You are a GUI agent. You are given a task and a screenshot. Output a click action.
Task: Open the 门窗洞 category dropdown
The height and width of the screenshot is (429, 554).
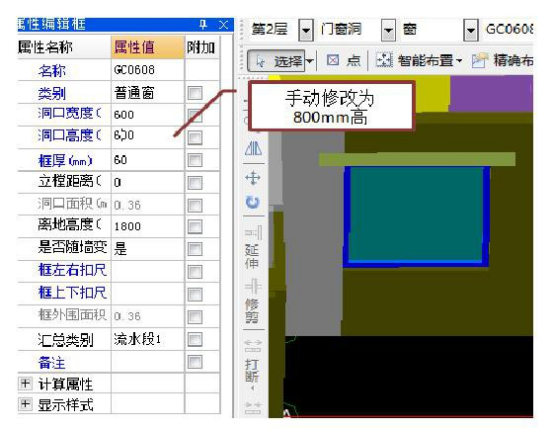click(x=388, y=30)
